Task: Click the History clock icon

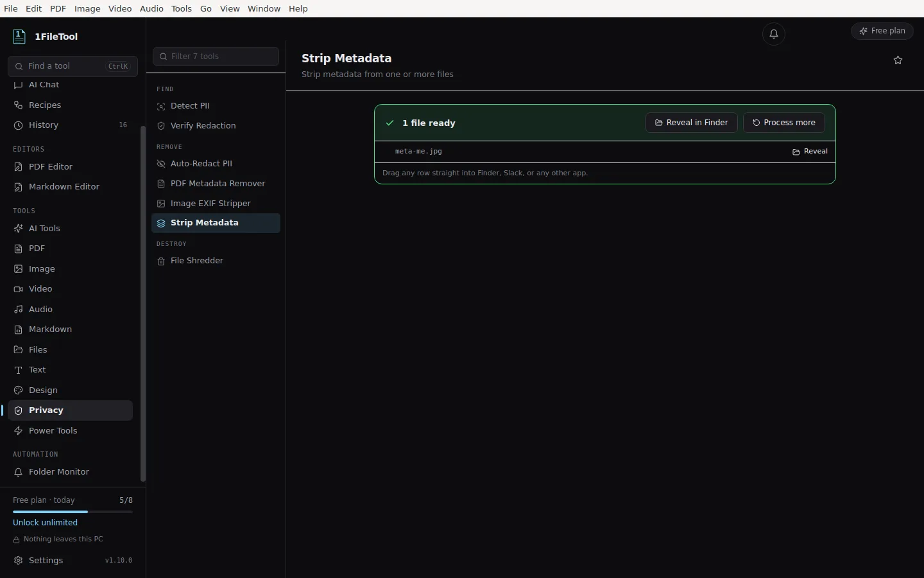Action: pyautogui.click(x=19, y=125)
